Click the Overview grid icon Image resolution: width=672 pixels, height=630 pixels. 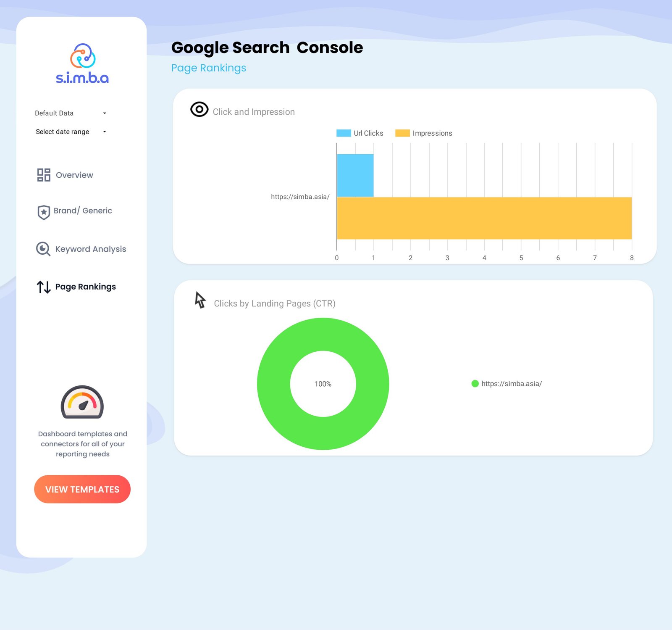44,175
